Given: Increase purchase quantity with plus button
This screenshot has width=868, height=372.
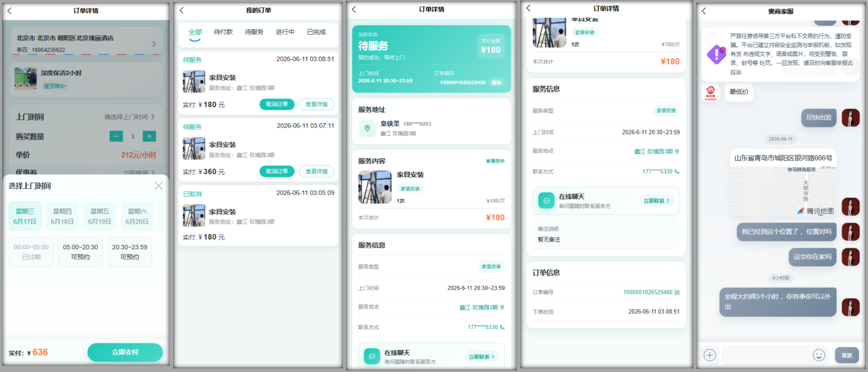Looking at the screenshot, I should point(149,136).
